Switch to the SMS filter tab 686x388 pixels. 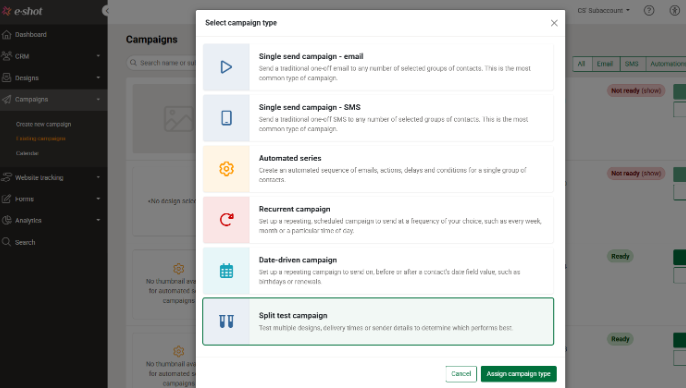coord(632,64)
